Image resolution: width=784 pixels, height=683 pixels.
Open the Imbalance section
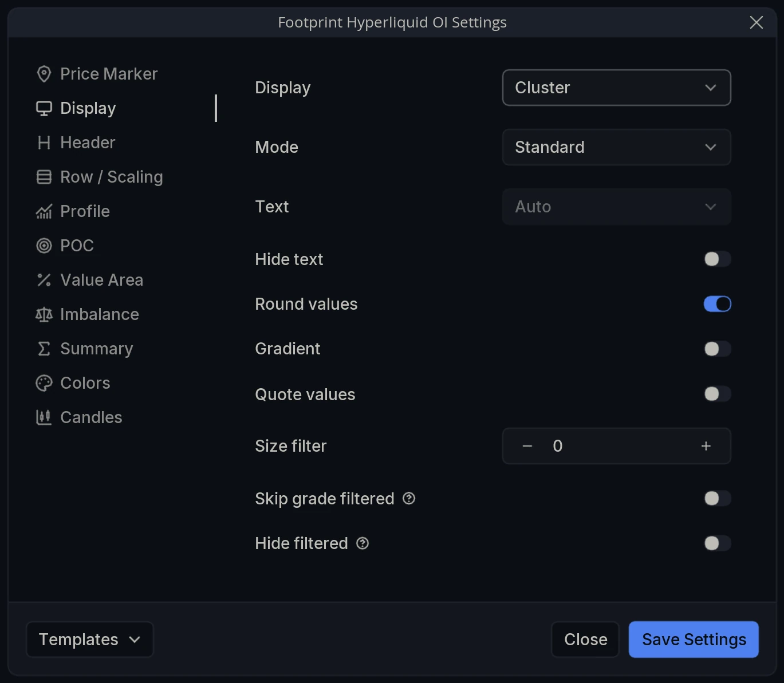(x=100, y=314)
